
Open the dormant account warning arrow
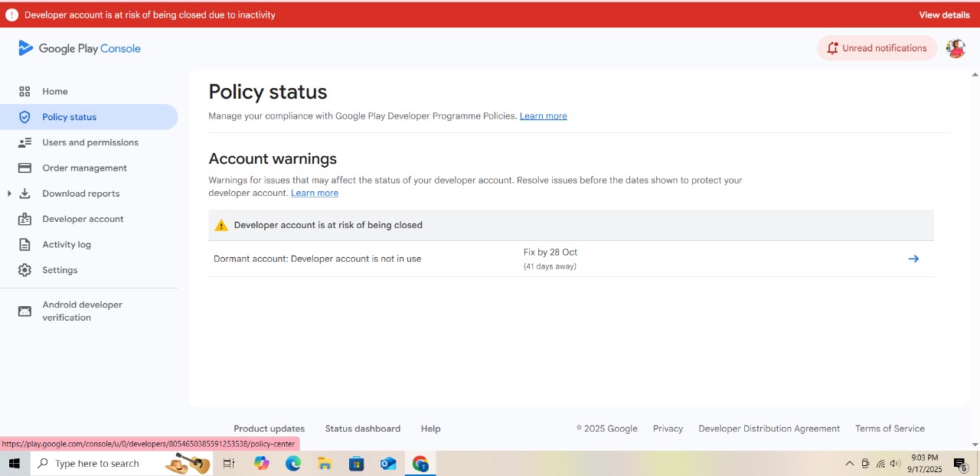pyautogui.click(x=913, y=259)
